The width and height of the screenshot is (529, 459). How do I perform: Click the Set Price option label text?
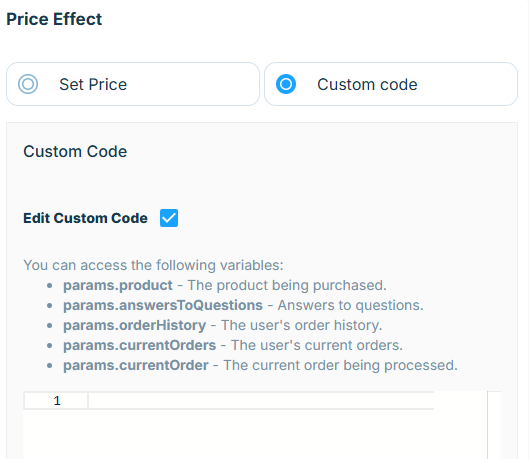[93, 84]
